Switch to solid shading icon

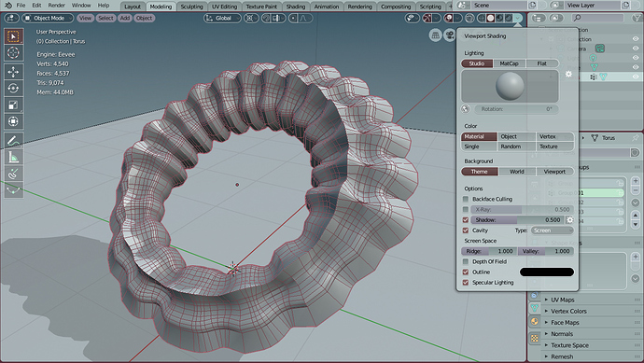pos(490,18)
